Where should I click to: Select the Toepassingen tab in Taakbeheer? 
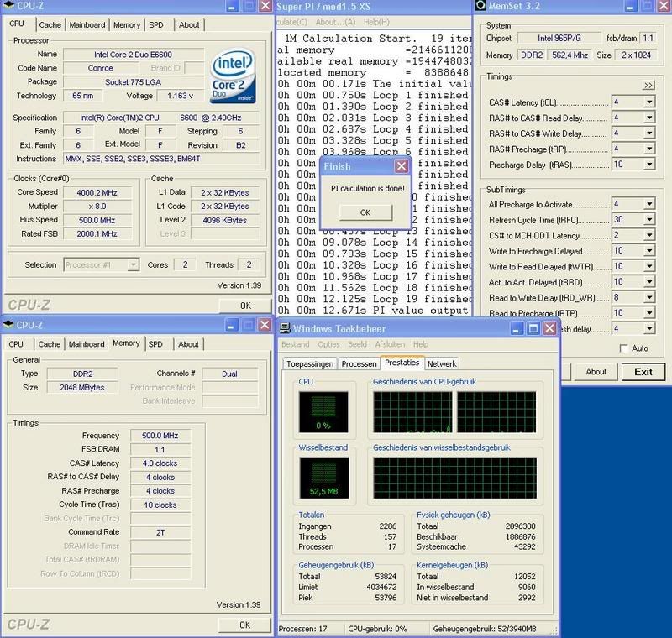[x=310, y=364]
